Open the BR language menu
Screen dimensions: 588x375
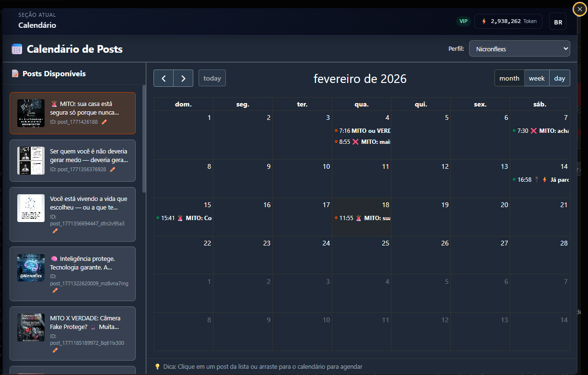(558, 21)
